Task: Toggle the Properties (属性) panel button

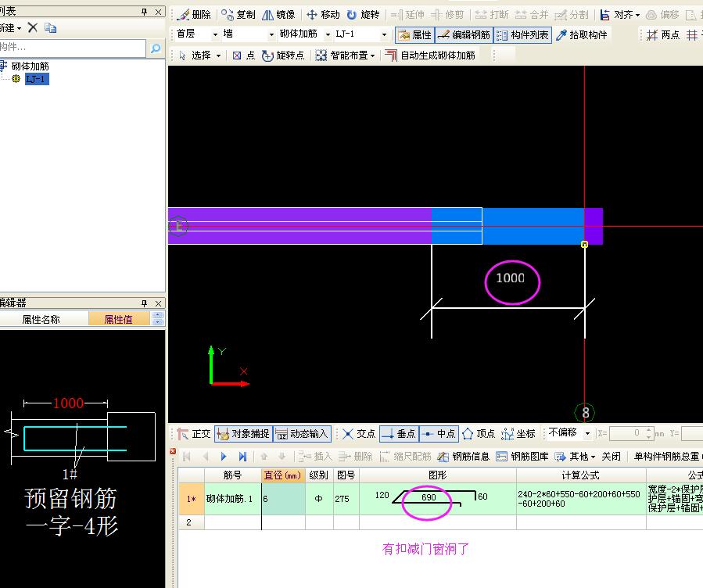Action: [414, 34]
